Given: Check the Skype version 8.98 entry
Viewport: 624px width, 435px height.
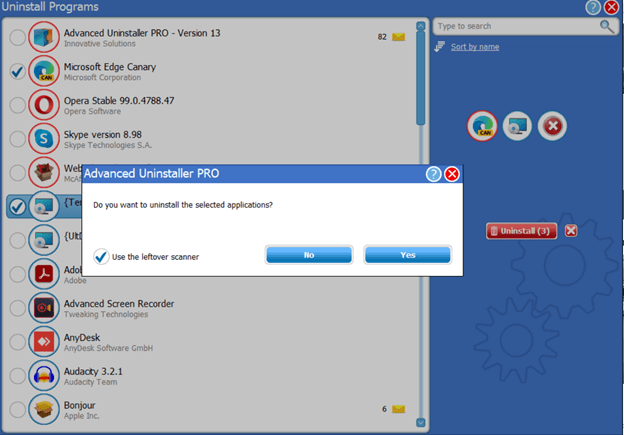Looking at the screenshot, I should pos(18,139).
